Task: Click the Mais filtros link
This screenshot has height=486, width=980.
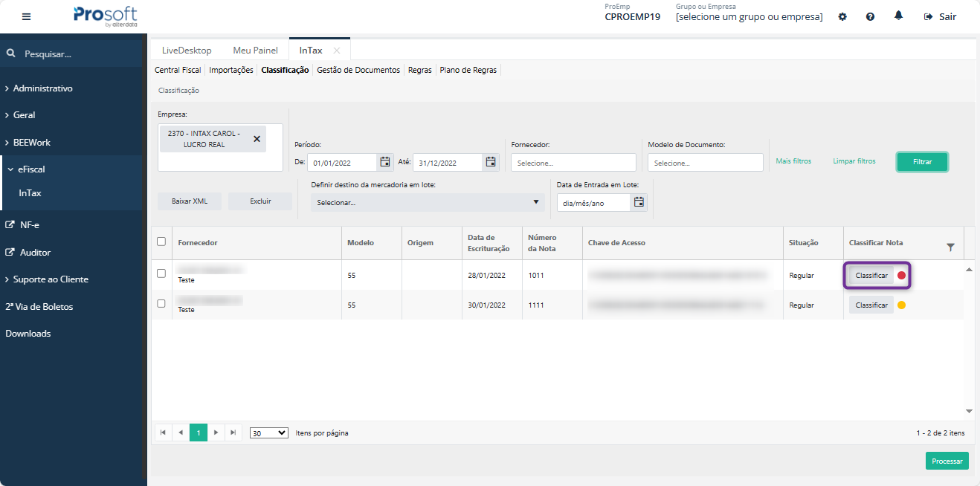Action: coord(793,161)
